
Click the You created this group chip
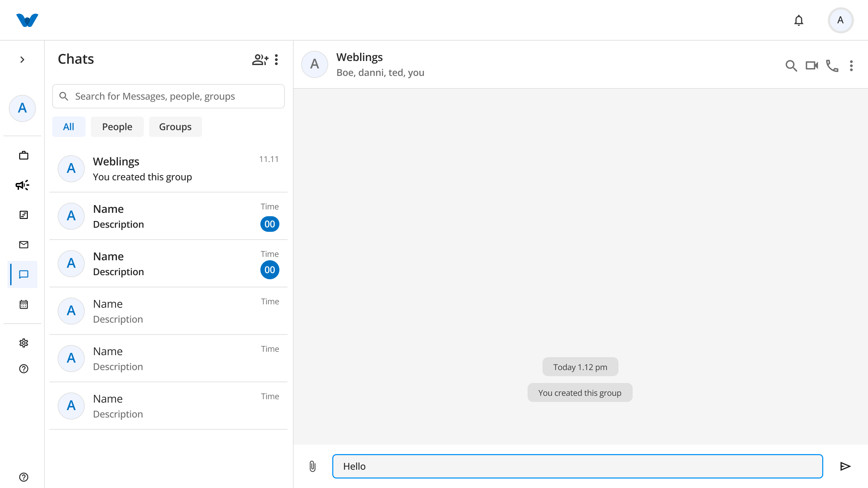tap(580, 393)
